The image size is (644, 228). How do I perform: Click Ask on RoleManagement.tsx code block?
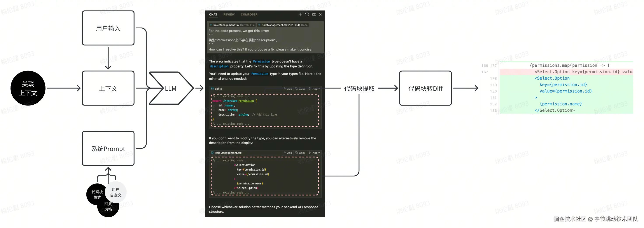(288, 153)
